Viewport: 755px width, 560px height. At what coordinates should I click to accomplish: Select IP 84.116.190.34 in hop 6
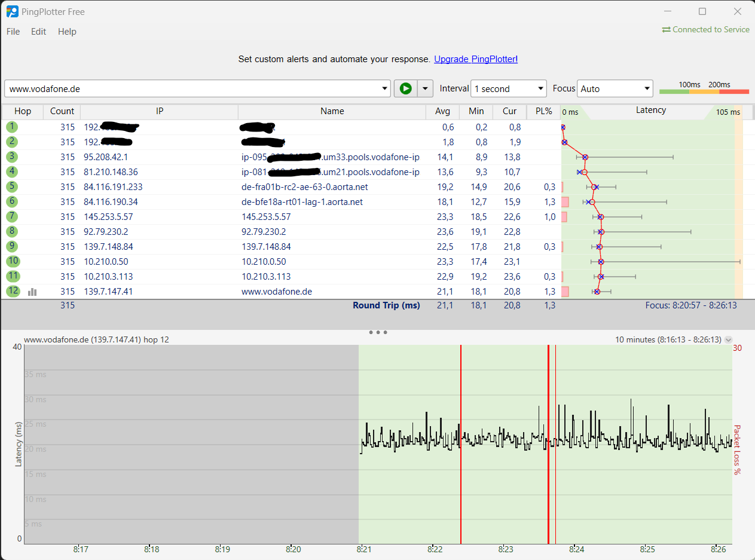pyautogui.click(x=111, y=202)
